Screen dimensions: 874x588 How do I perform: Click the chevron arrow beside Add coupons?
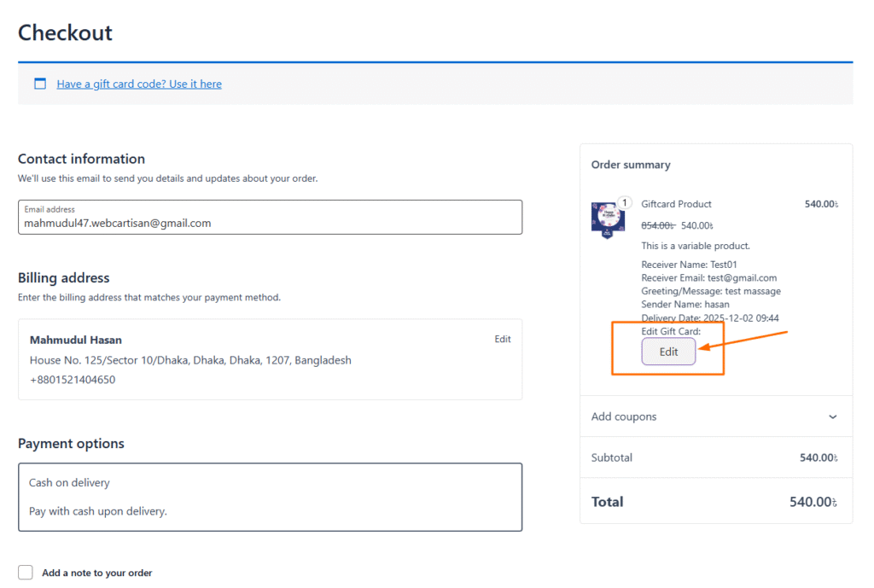click(833, 416)
